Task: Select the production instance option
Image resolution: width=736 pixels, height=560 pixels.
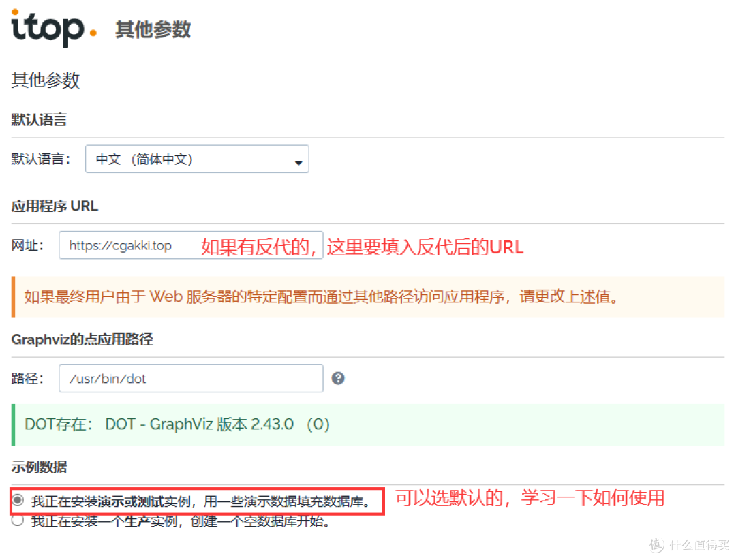Action: [x=18, y=520]
